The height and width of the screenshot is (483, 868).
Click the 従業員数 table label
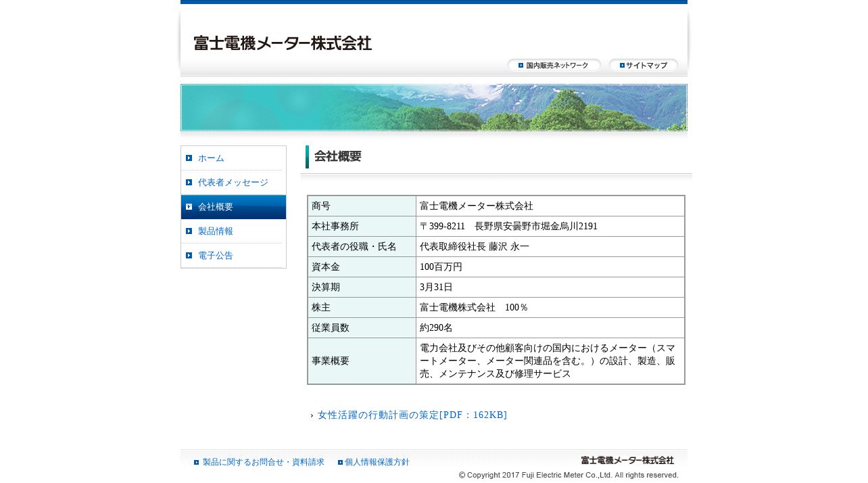point(362,328)
